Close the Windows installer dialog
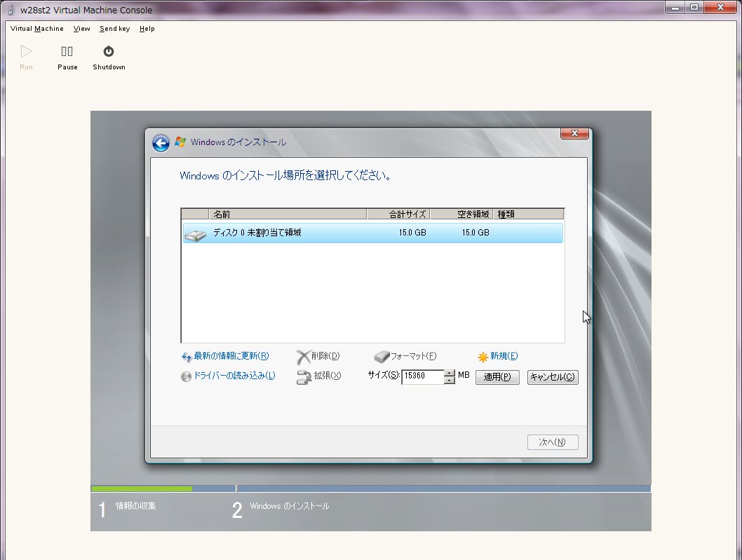Image resolution: width=742 pixels, height=560 pixels. point(574,133)
